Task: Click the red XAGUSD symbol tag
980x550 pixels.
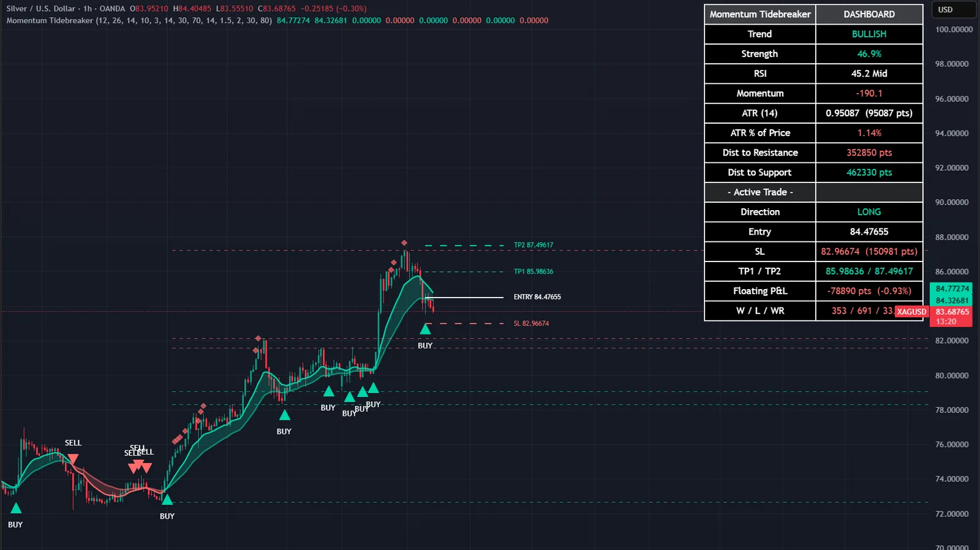Action: (x=911, y=312)
